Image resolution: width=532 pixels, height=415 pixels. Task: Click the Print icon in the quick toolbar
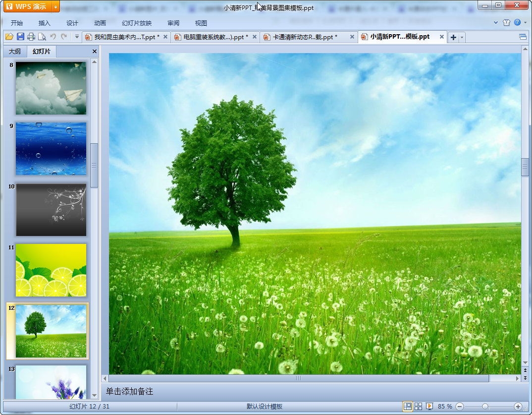pyautogui.click(x=31, y=37)
